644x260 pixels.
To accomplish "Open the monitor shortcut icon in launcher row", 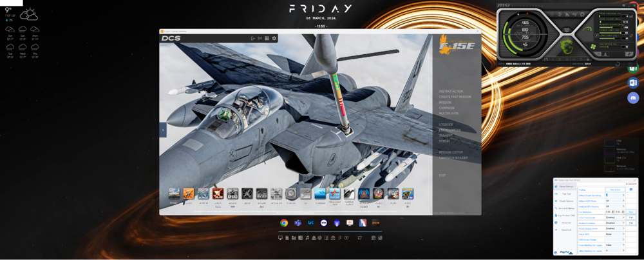I will pos(280,238).
